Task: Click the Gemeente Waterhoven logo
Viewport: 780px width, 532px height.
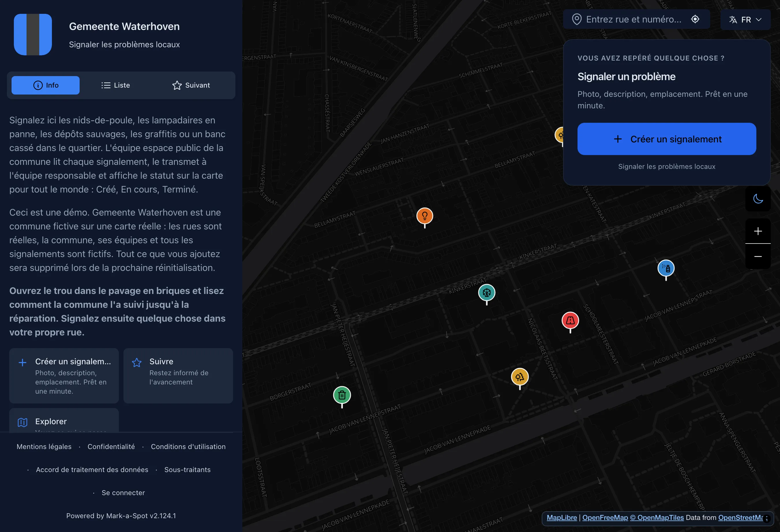Action: pos(33,35)
